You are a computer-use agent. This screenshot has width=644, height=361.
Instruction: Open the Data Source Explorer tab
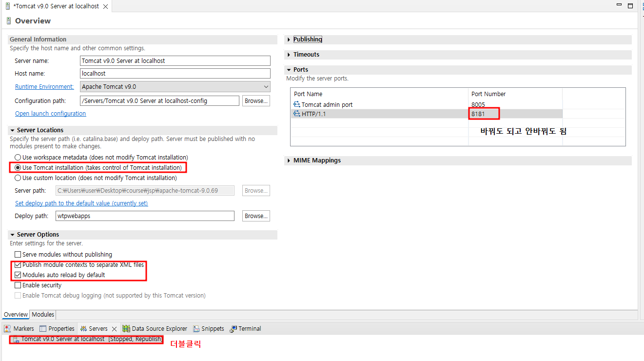[x=155, y=329]
